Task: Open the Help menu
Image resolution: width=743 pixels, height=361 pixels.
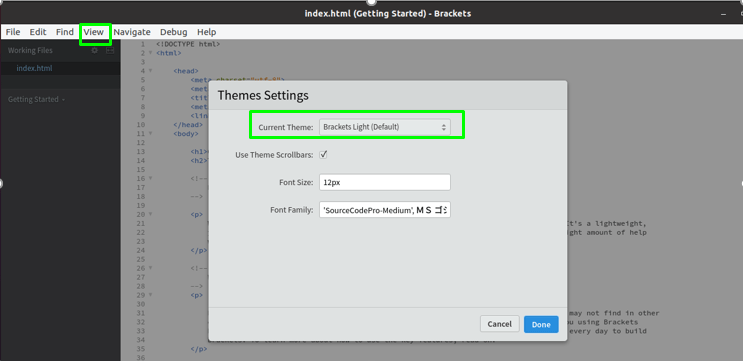Action: 207,32
